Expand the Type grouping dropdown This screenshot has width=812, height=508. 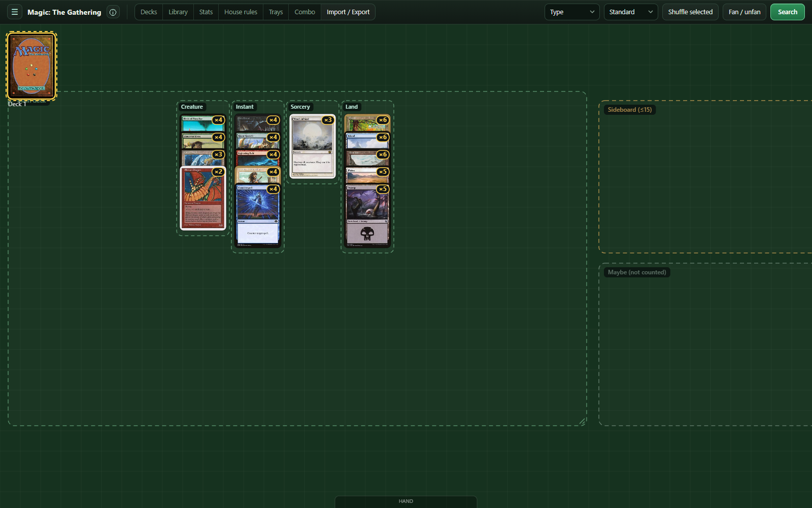[x=572, y=12]
